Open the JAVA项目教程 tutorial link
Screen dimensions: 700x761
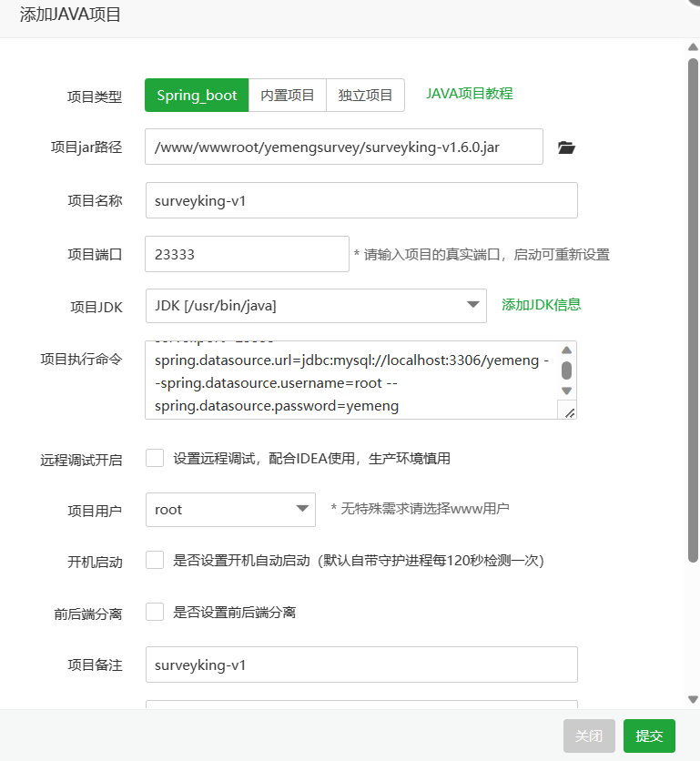pyautogui.click(x=470, y=94)
